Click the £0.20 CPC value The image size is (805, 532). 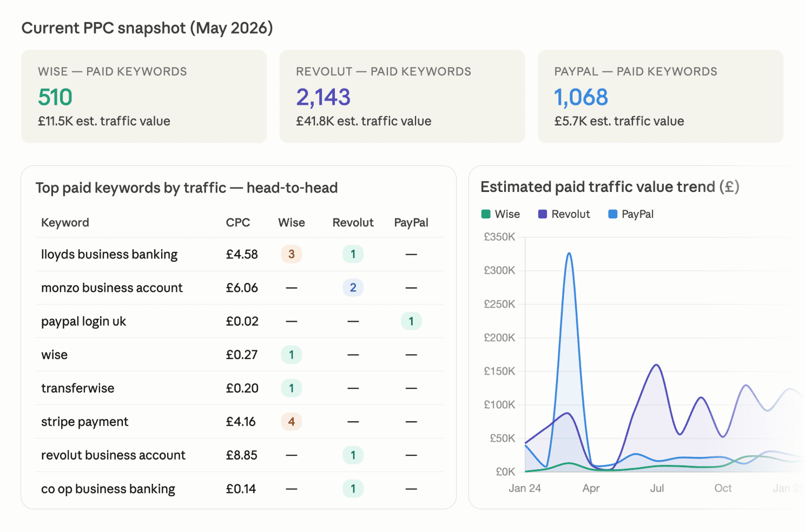(242, 388)
